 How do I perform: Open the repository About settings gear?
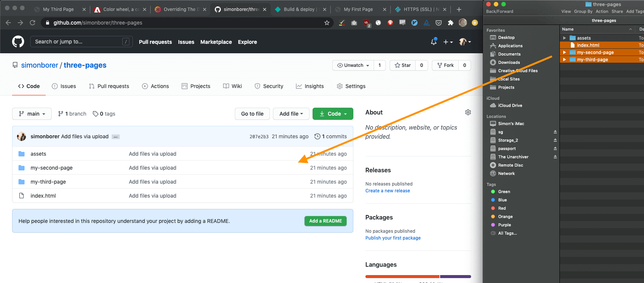click(x=468, y=112)
